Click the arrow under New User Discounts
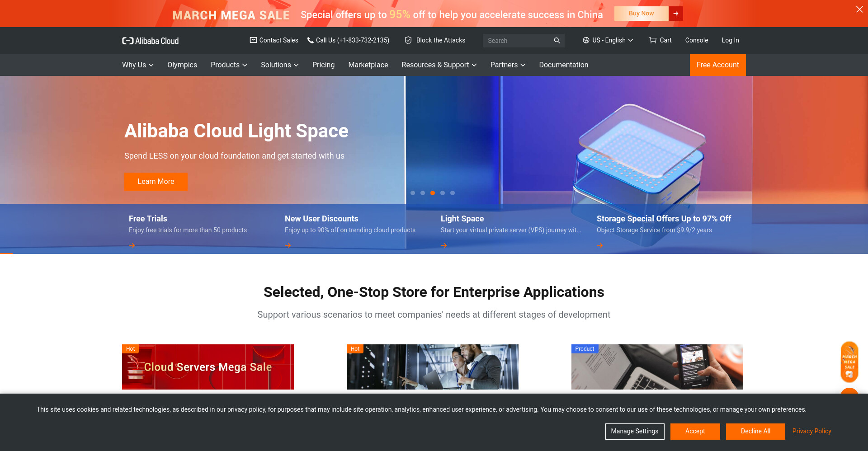This screenshot has width=868, height=451. pos(288,245)
